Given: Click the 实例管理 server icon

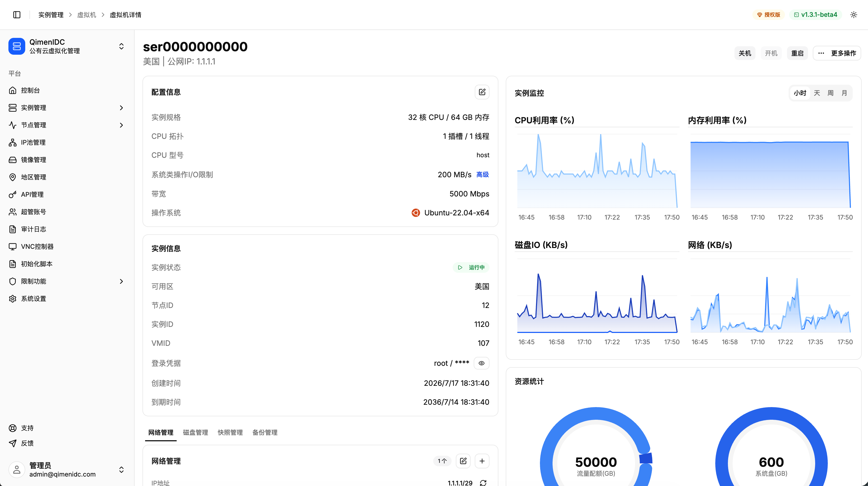Looking at the screenshot, I should point(12,108).
